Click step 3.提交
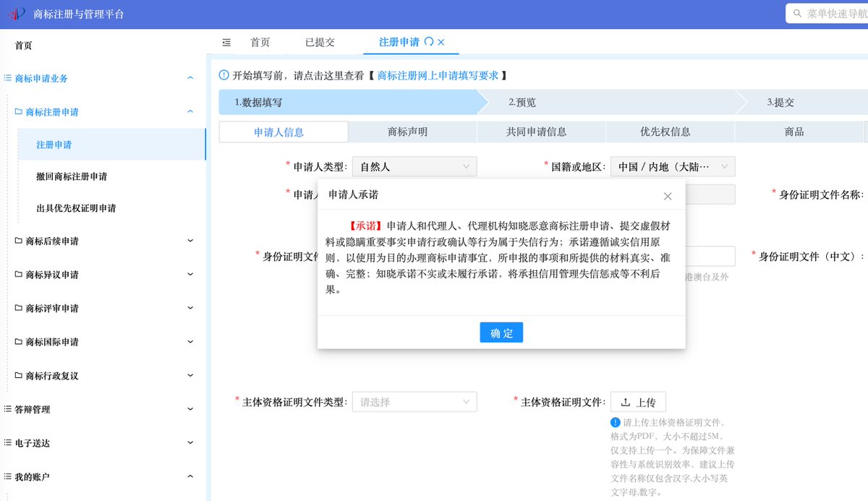 tap(803, 103)
